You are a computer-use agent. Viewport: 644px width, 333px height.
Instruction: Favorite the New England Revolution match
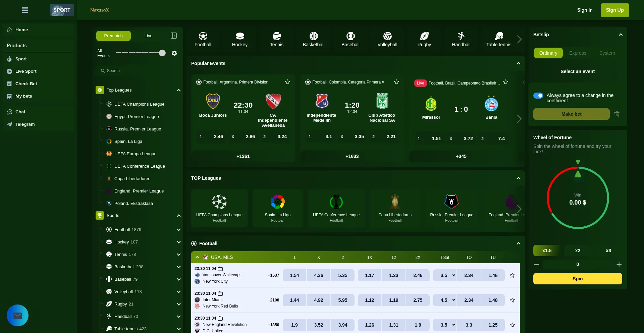[512, 325]
